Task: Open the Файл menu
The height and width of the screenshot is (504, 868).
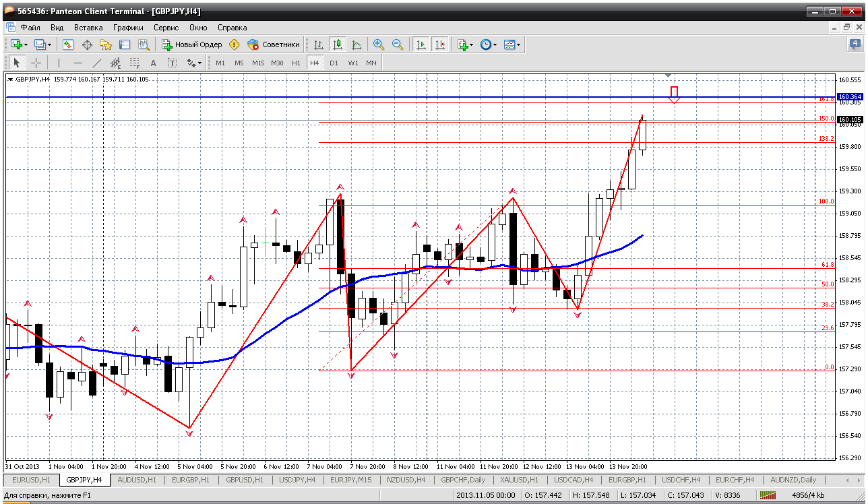Action: 30,28
